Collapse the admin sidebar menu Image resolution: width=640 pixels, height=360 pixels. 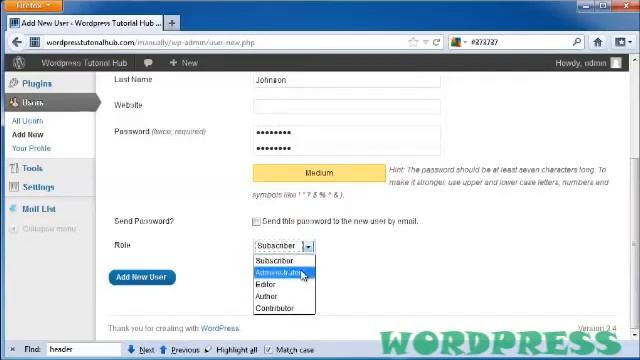click(x=43, y=229)
